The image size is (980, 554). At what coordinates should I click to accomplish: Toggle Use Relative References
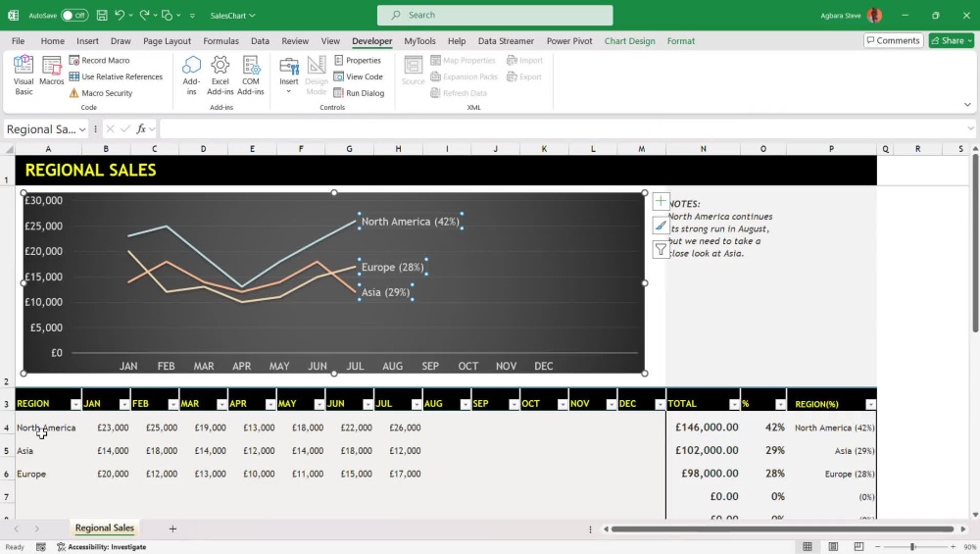click(116, 76)
